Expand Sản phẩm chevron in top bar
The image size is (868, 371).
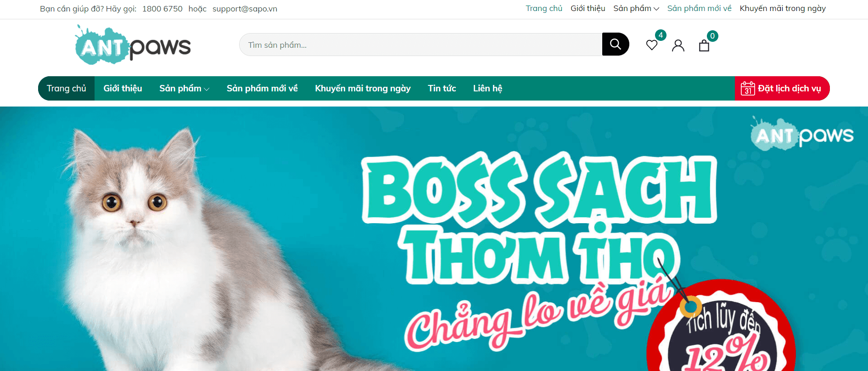tap(656, 9)
